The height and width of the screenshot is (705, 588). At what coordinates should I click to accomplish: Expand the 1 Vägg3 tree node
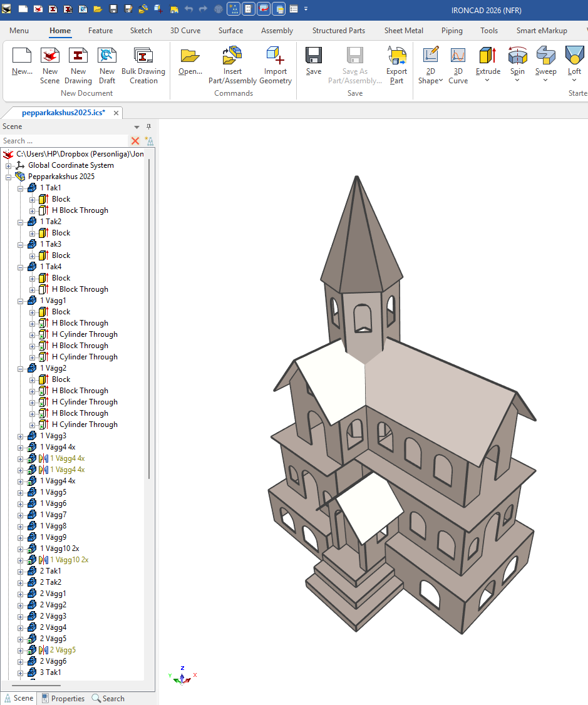(21, 436)
